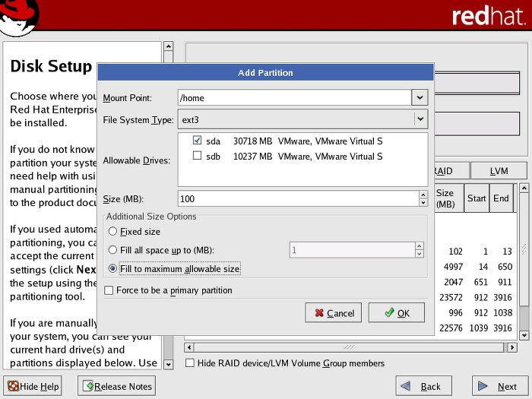This screenshot has height=399, width=532.
Task: Select the Fixed size radio button
Action: (x=112, y=231)
